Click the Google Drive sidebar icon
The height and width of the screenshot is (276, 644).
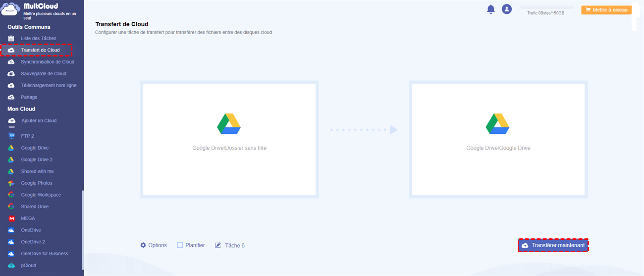(x=11, y=148)
